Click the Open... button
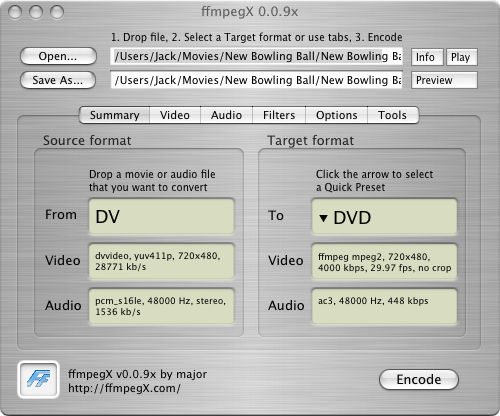 (x=58, y=56)
